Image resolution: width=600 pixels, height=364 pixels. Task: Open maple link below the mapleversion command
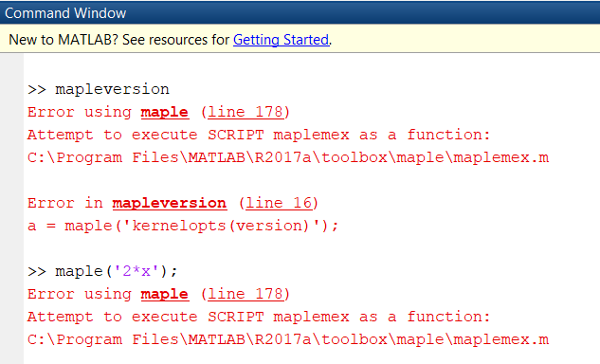[x=165, y=112]
